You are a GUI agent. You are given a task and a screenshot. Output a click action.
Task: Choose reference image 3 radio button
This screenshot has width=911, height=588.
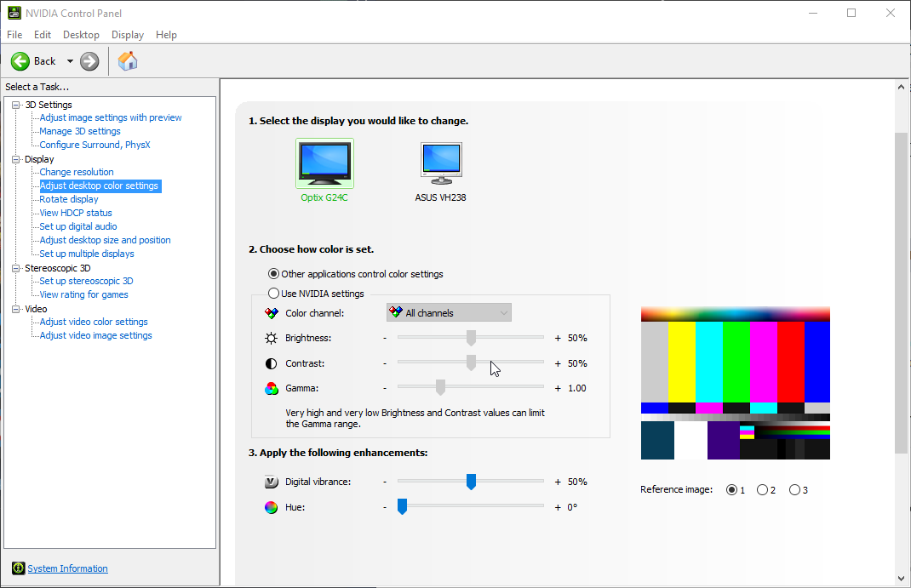click(x=794, y=490)
